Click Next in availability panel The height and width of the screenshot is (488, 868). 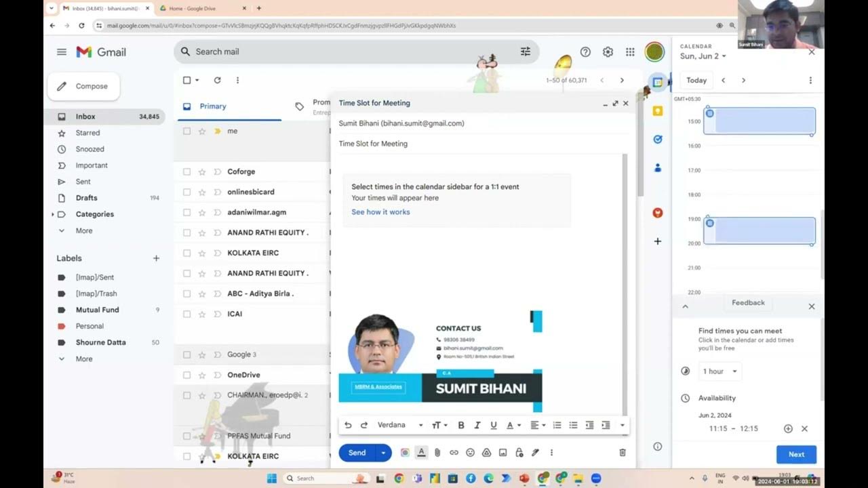point(796,455)
